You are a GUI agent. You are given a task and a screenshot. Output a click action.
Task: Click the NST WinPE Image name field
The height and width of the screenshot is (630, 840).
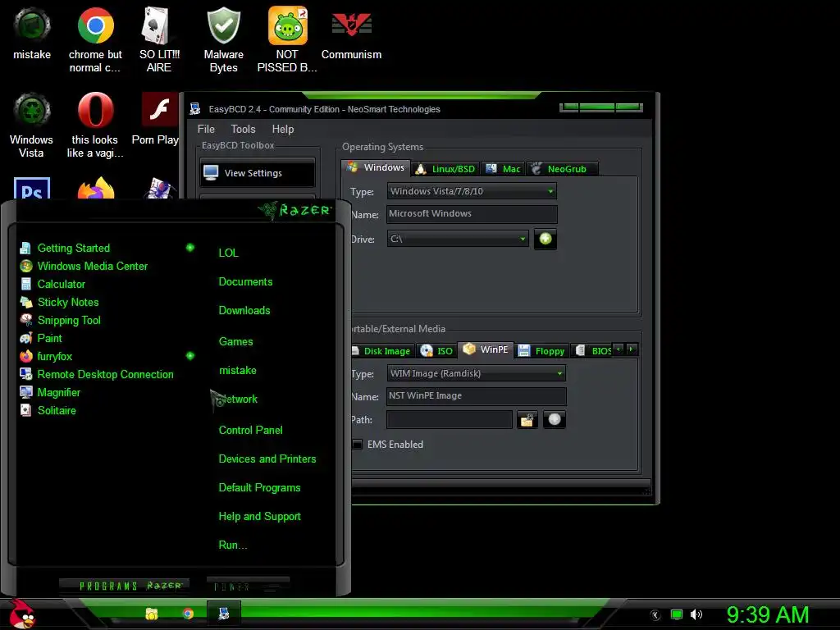tap(477, 396)
